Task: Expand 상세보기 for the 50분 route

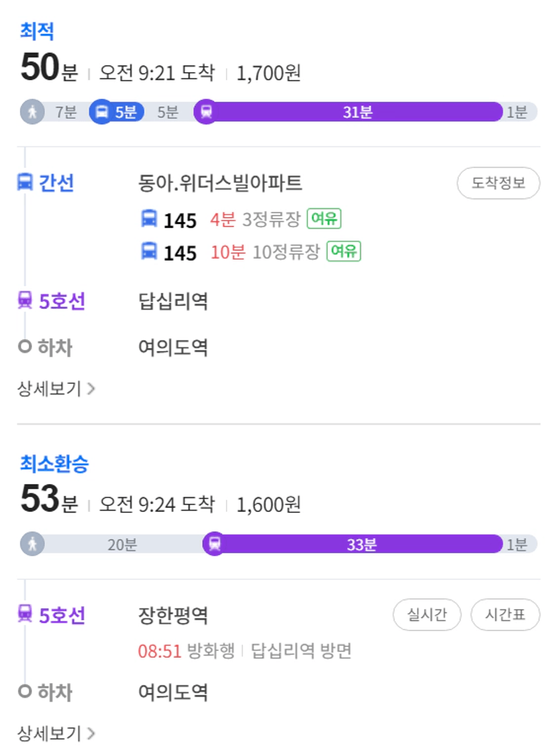Action: [x=56, y=388]
